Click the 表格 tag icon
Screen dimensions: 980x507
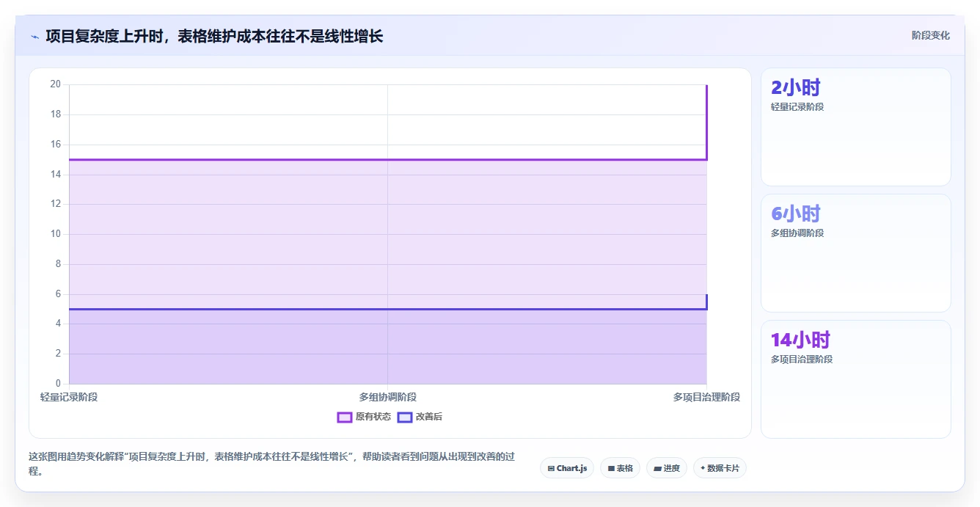[611, 468]
